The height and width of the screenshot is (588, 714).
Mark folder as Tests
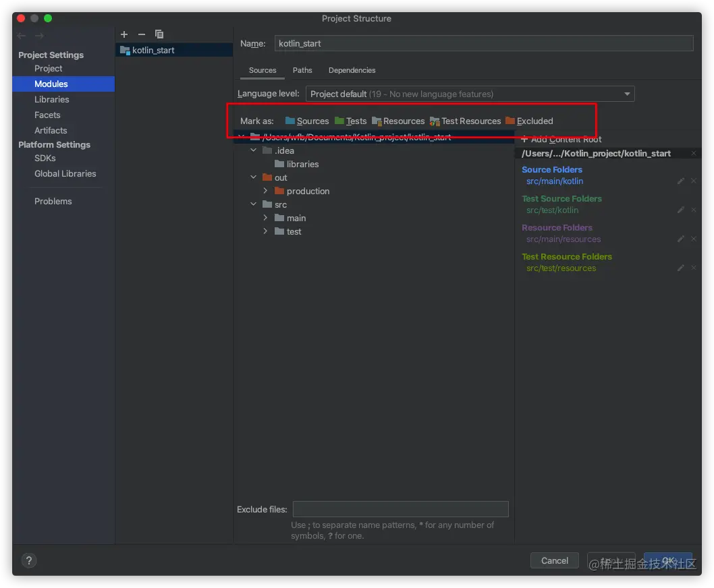(351, 121)
